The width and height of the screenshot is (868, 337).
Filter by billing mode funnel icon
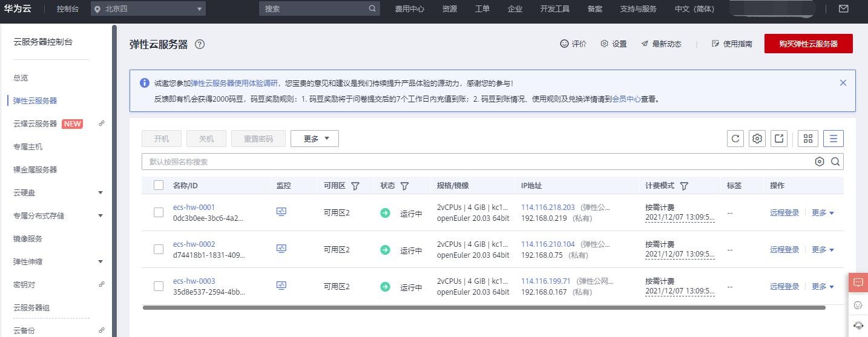(x=684, y=186)
